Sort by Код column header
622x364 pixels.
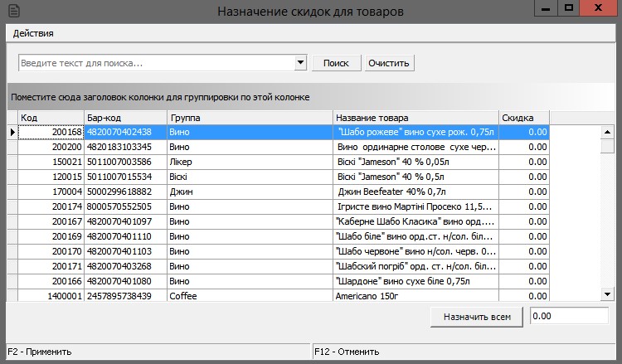pyautogui.click(x=51, y=118)
